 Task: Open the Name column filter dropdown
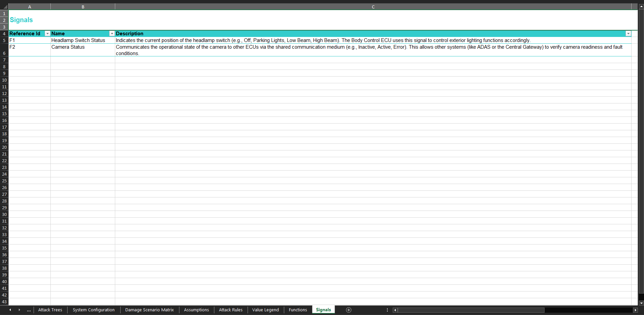pyautogui.click(x=112, y=34)
